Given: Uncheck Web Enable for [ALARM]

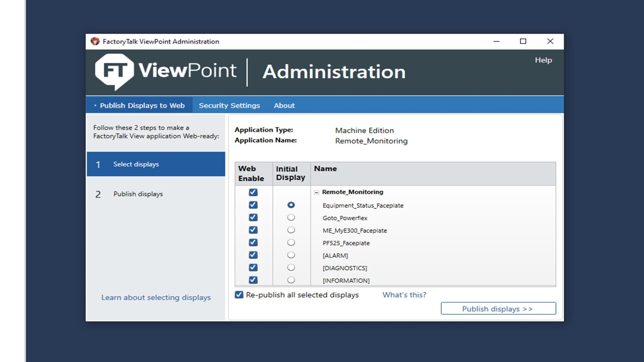Looking at the screenshot, I should [x=253, y=255].
